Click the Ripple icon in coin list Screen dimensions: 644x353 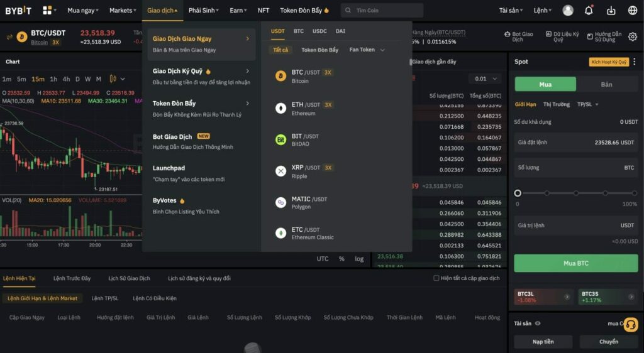pos(280,171)
